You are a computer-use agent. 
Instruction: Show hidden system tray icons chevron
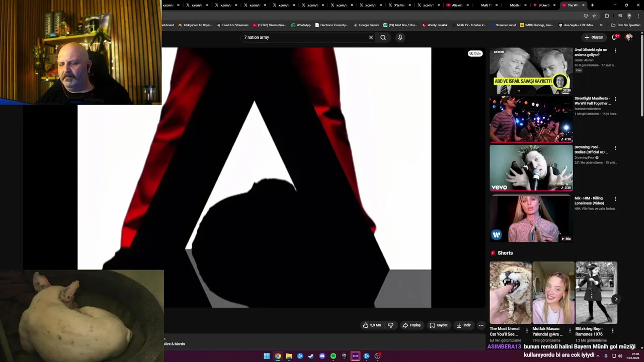click(598, 356)
